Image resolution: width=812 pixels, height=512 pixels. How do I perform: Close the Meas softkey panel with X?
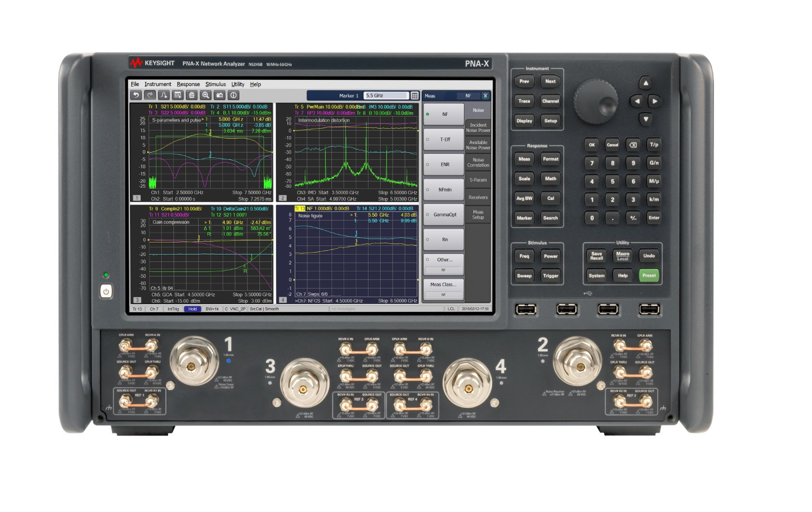485,96
